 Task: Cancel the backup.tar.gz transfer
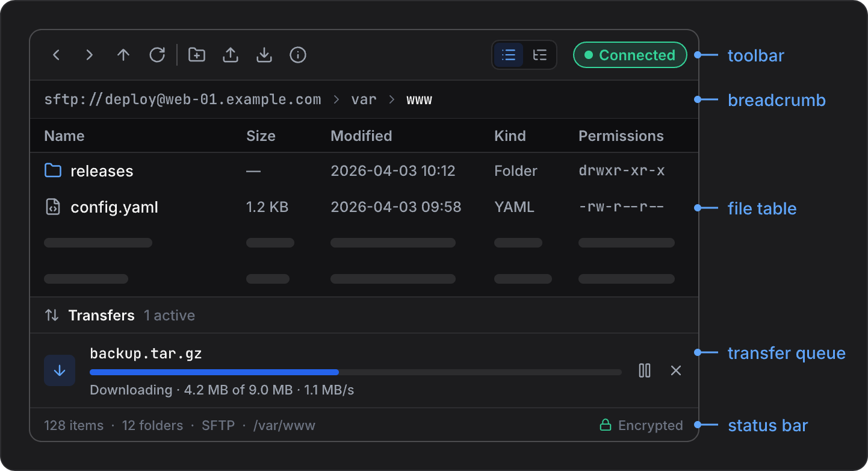[x=676, y=370]
